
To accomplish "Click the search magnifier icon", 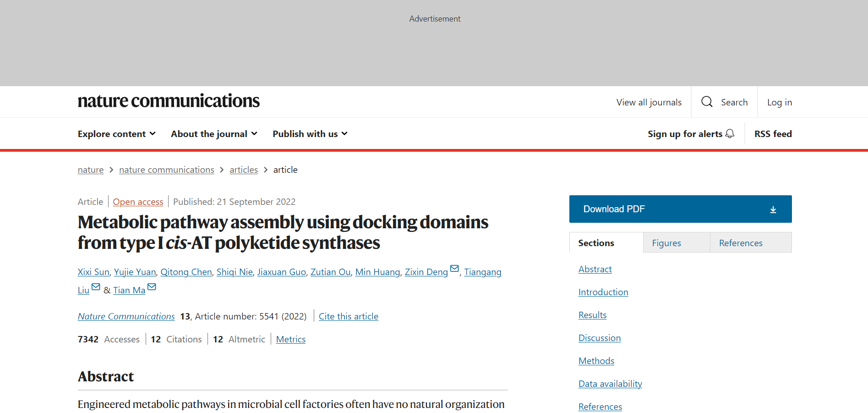I will tap(707, 102).
